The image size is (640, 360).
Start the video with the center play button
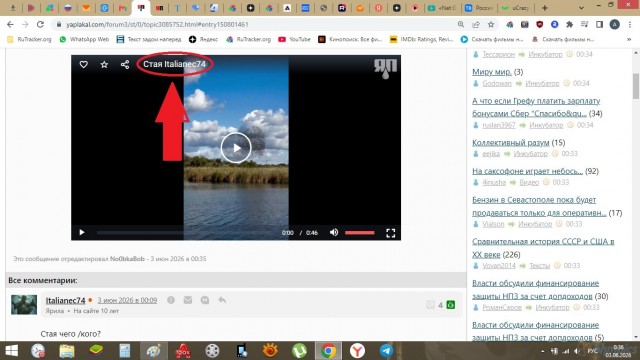pos(236,148)
